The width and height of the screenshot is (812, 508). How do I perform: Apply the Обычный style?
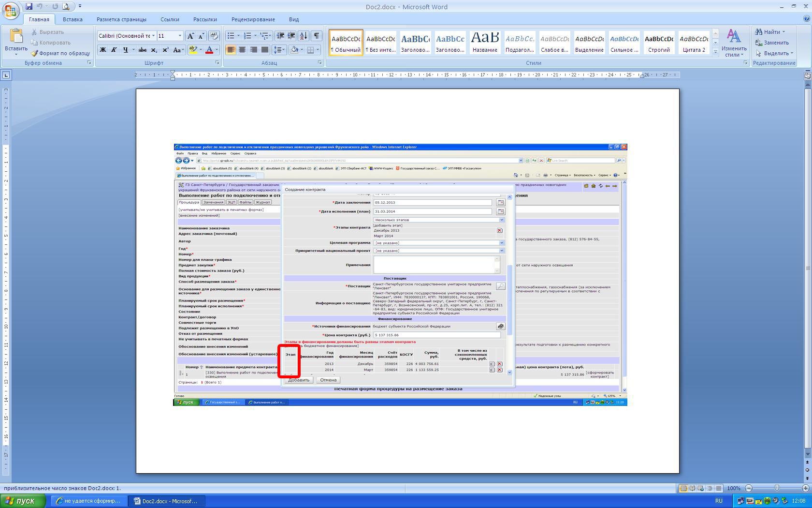pos(346,43)
